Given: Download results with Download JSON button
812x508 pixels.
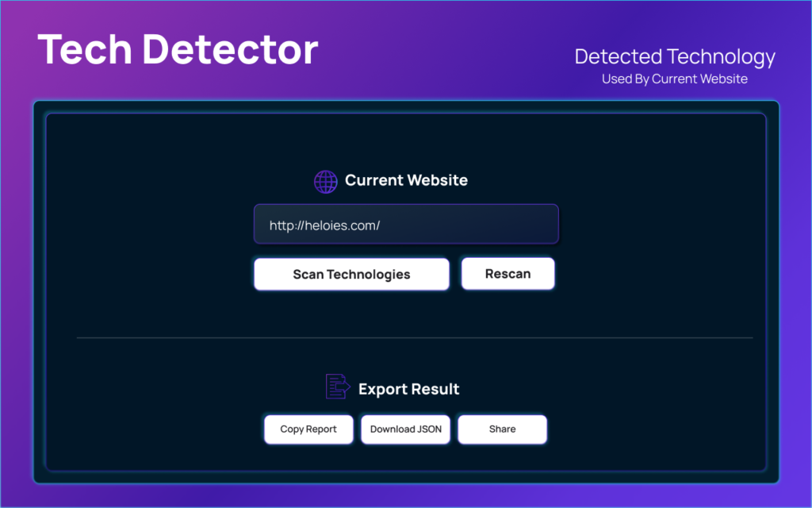Looking at the screenshot, I should [405, 429].
